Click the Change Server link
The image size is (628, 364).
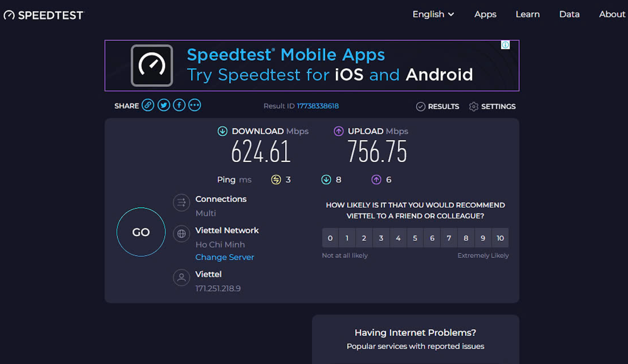[225, 257]
